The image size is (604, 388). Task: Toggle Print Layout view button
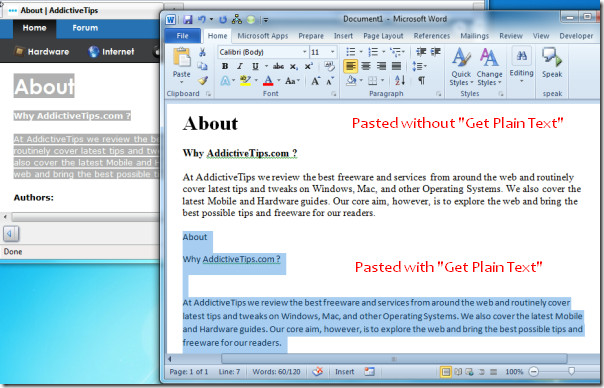[446, 372]
